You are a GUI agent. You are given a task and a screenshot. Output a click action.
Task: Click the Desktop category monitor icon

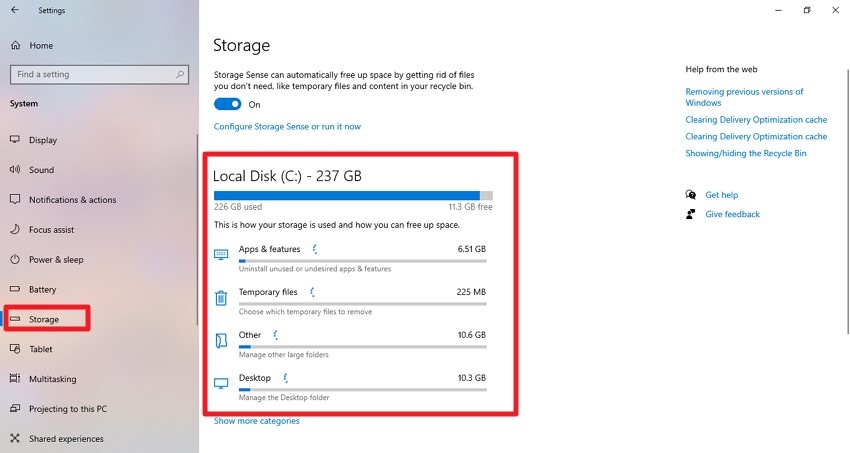[x=221, y=383]
